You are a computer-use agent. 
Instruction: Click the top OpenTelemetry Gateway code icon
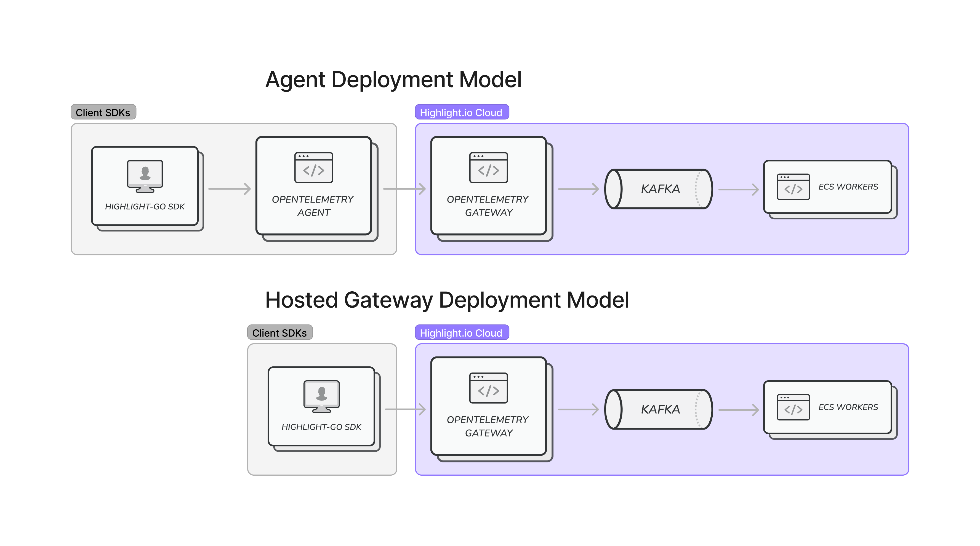click(488, 167)
